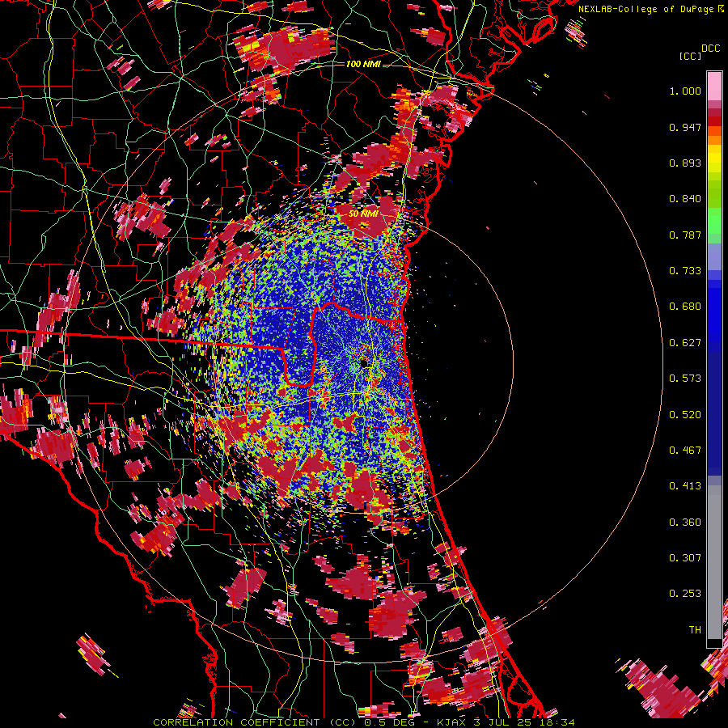Viewport: 728px width, 728px height.
Task: Click the 100 NMI range ring label
Action: click(x=363, y=64)
